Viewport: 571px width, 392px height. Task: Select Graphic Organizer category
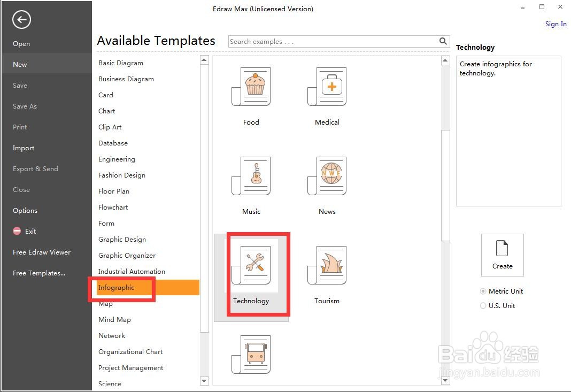[127, 256]
